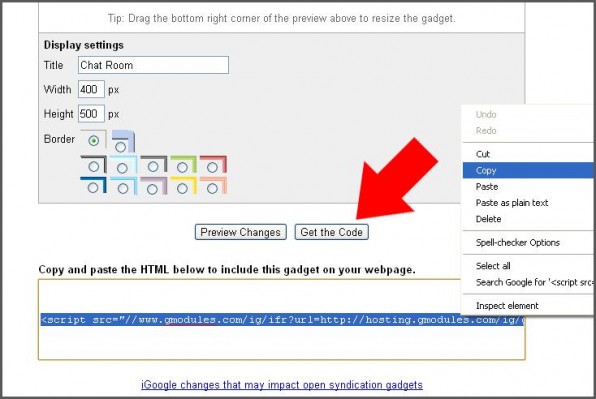The image size is (596, 399).
Task: Click the grayed Undo menu entry
Action: click(x=528, y=114)
